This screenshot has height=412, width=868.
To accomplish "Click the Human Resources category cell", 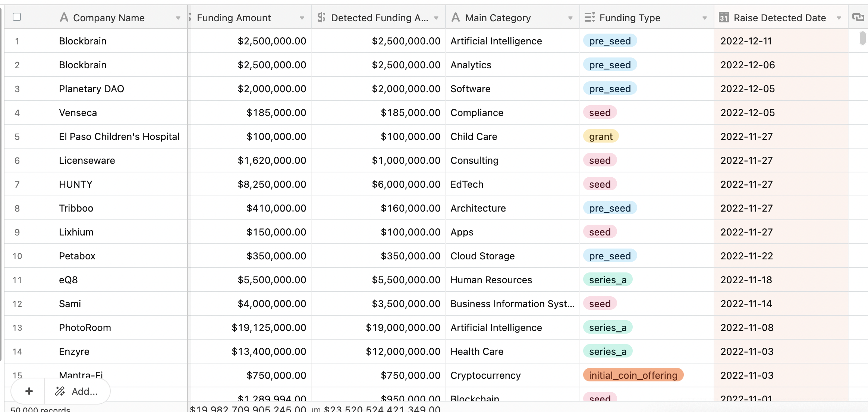I will pos(513,280).
